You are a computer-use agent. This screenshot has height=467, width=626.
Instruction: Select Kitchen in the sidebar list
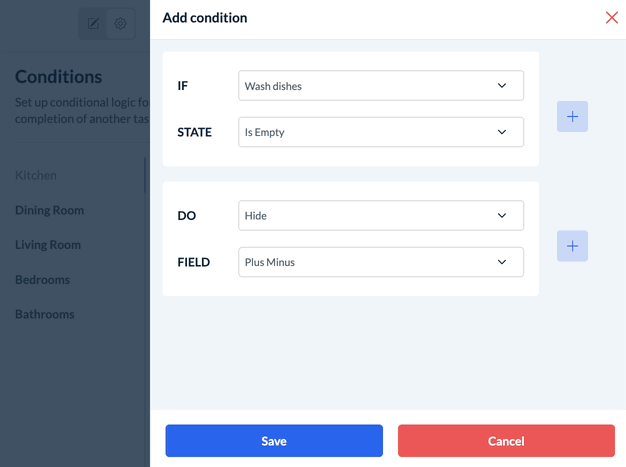36,175
